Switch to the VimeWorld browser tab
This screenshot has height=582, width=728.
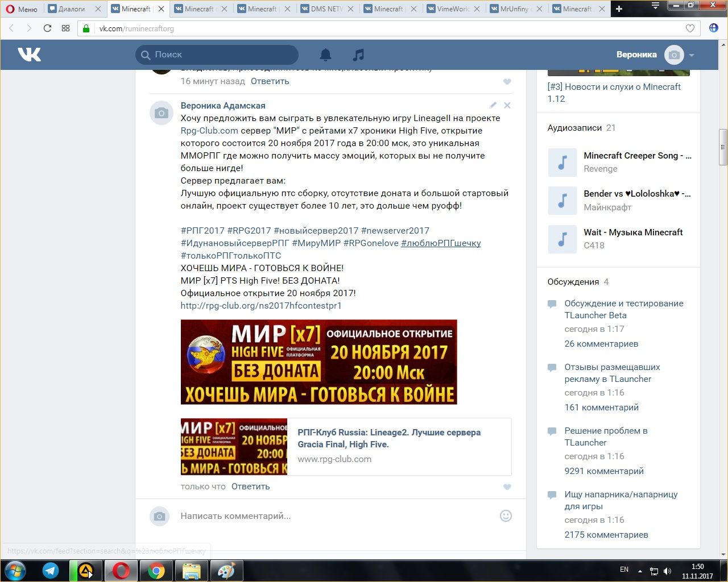click(453, 9)
